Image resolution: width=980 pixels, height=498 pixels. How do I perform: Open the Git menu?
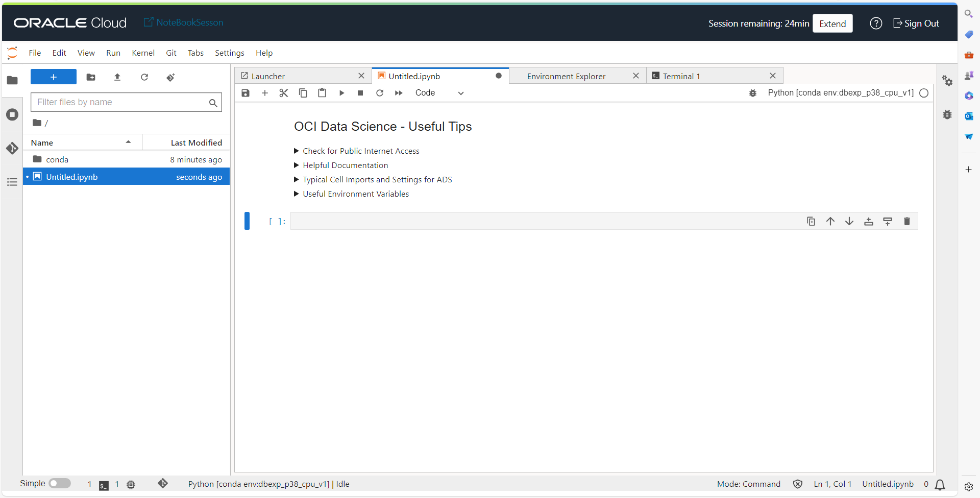coord(171,53)
